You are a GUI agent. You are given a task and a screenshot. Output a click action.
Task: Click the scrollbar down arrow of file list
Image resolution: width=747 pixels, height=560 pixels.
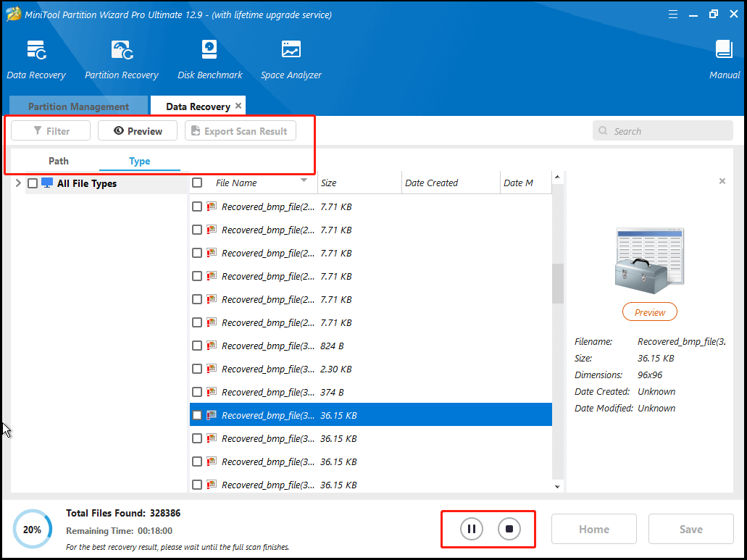(557, 486)
